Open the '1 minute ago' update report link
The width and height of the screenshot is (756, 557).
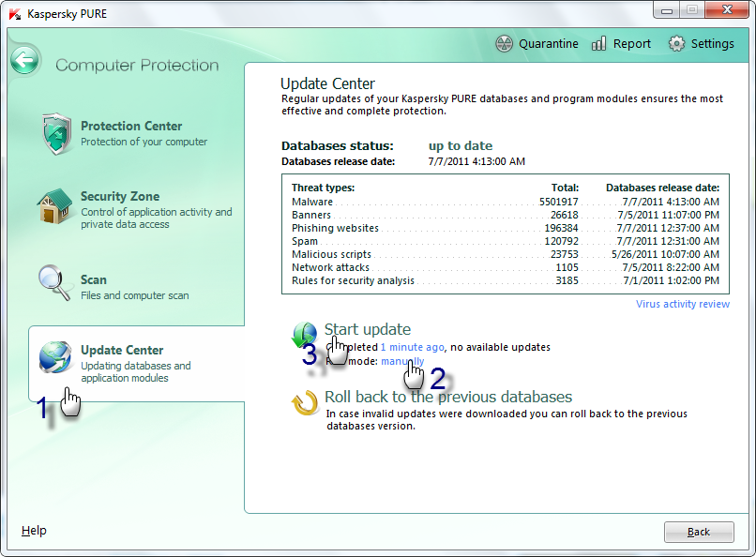click(x=412, y=347)
